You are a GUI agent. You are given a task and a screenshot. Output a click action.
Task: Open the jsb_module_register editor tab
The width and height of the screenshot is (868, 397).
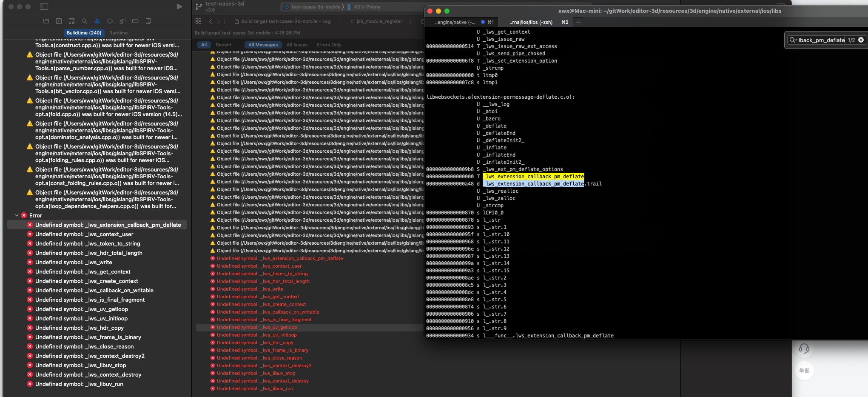click(376, 21)
